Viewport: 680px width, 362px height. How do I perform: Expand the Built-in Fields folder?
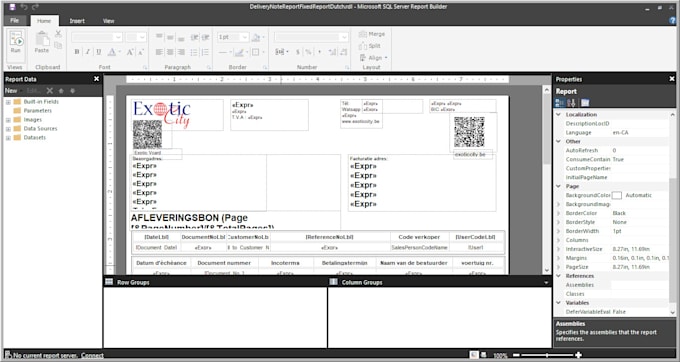(x=8, y=102)
